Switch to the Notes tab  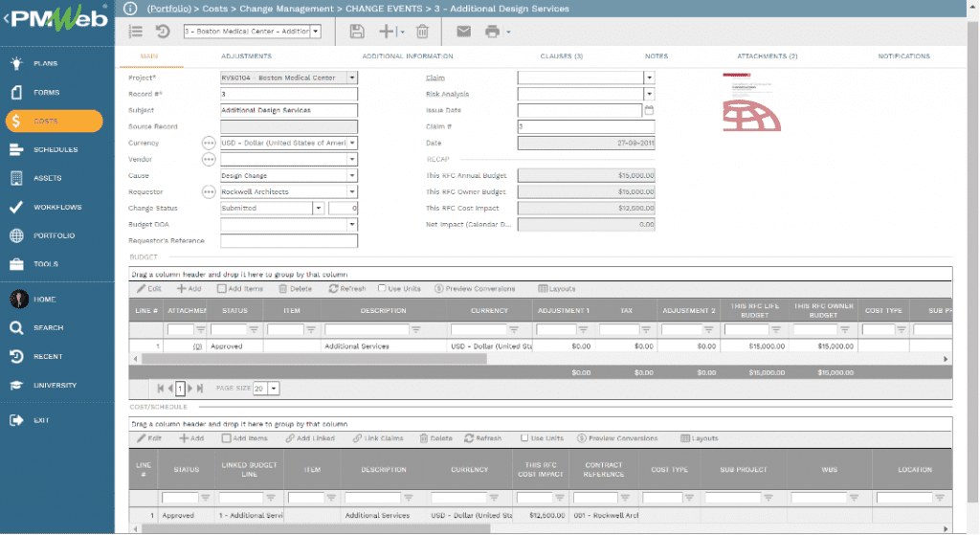(x=657, y=56)
